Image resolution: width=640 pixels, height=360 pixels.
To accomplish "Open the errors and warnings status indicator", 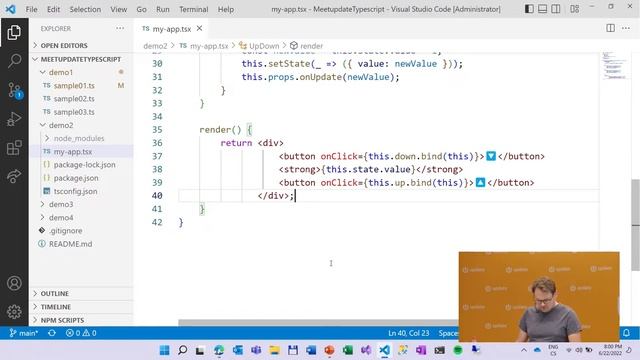I will click(x=81, y=333).
